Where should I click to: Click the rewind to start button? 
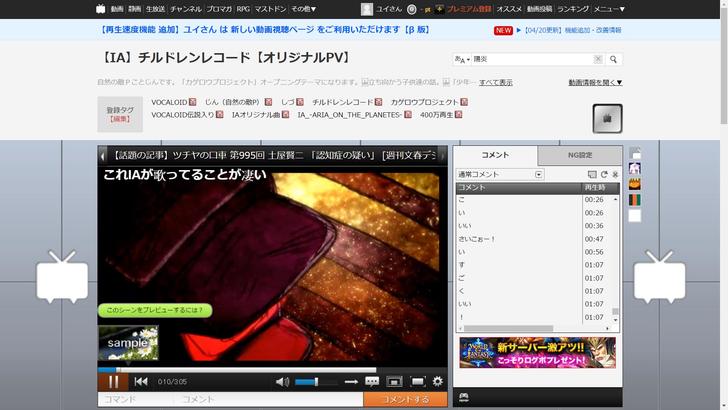click(x=141, y=381)
